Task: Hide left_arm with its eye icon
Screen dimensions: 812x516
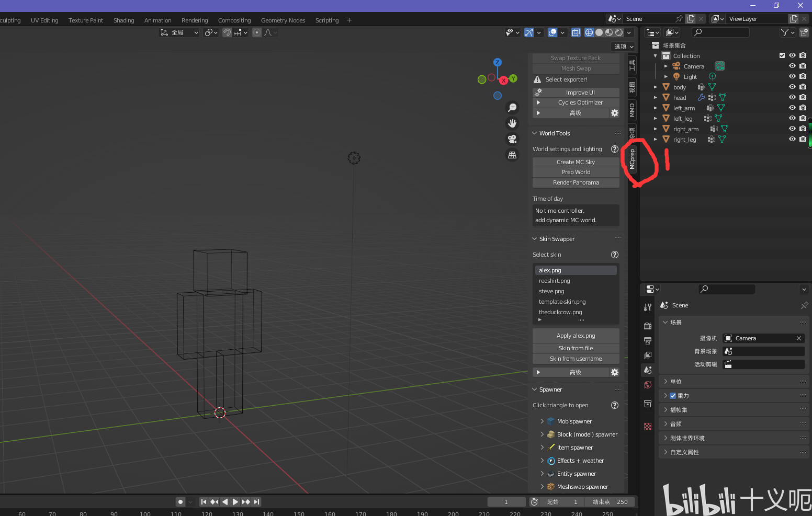Action: click(x=792, y=108)
